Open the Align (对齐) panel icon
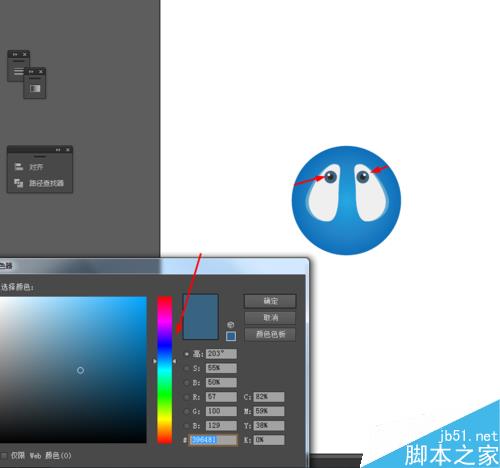 19,167
